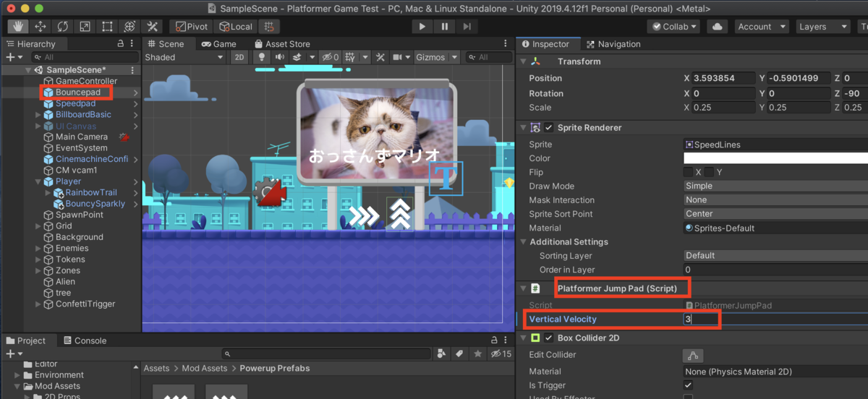Image resolution: width=868 pixels, height=399 pixels.
Task: Go to Mod Assets breadcrumb
Action: pyautogui.click(x=205, y=368)
